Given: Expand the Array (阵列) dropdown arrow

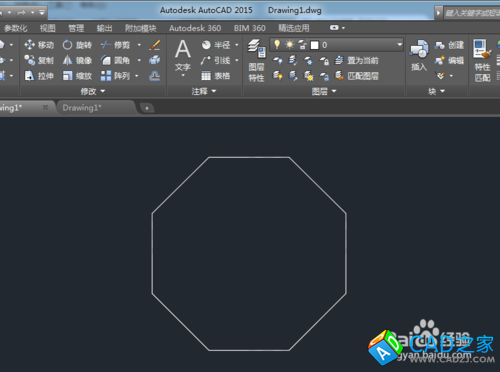Looking at the screenshot, I should click(x=136, y=76).
